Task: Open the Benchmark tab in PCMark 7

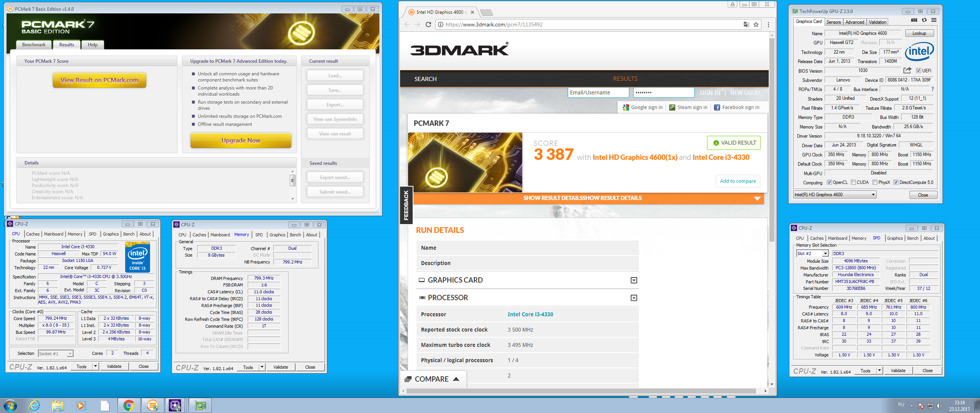Action: (x=34, y=45)
